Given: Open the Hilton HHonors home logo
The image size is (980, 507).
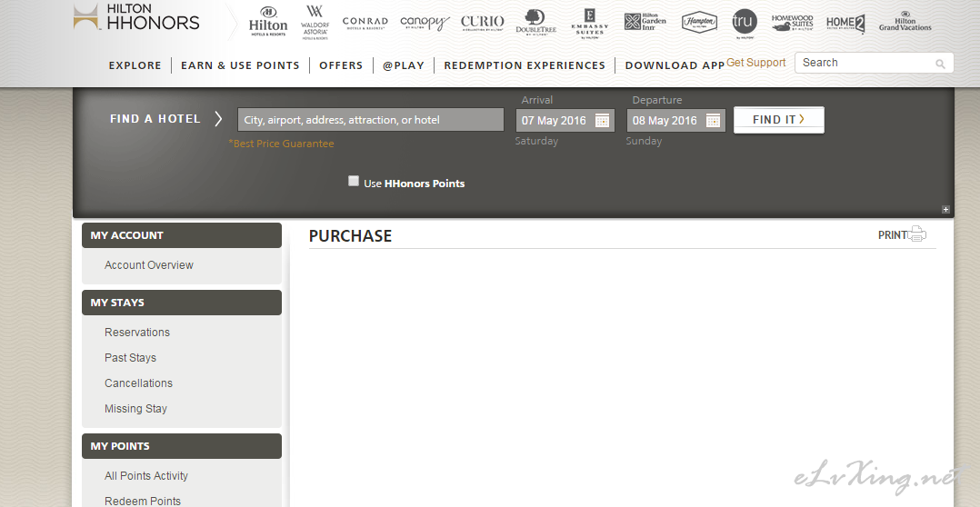Looking at the screenshot, I should coord(136,17).
